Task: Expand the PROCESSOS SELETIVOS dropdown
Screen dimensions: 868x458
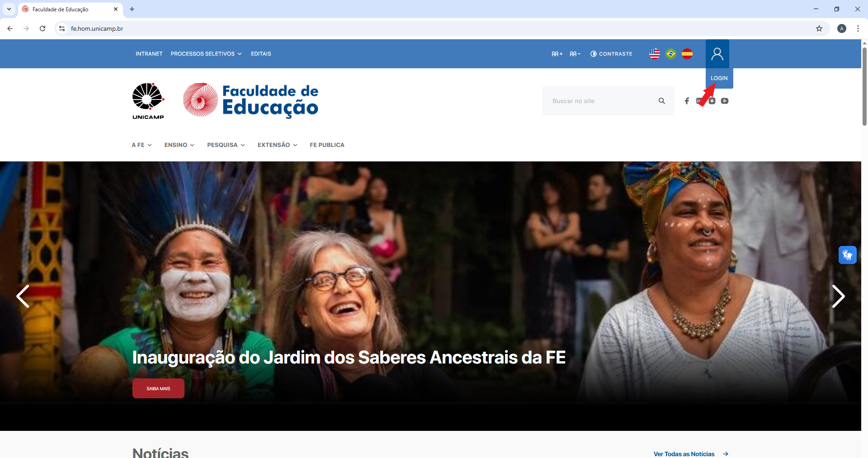Action: tap(206, 54)
